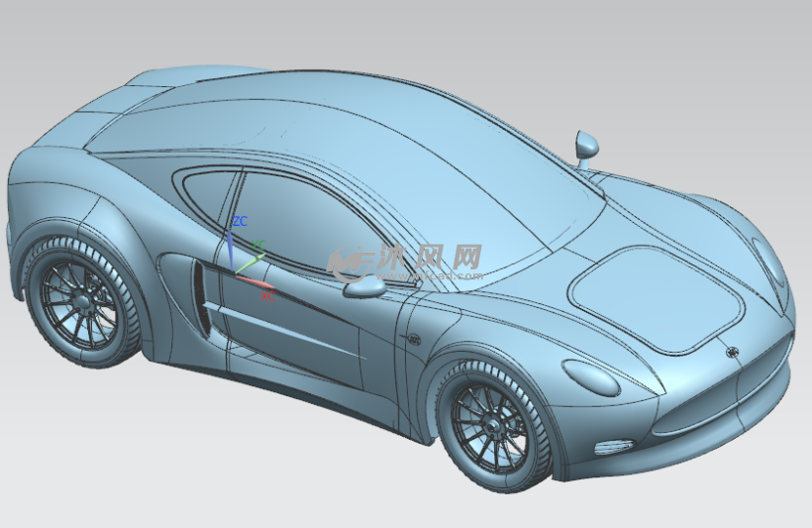Select the oval headlight near front wheel
The image size is (812, 528).
590,375
